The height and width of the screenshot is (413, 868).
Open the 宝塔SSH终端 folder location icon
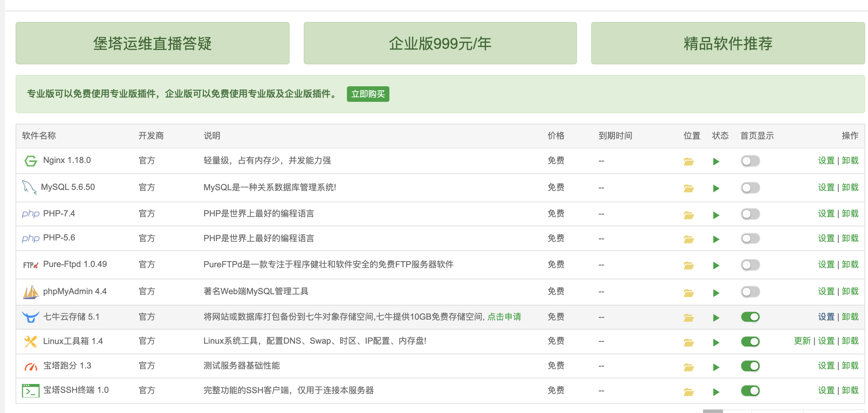coord(689,392)
